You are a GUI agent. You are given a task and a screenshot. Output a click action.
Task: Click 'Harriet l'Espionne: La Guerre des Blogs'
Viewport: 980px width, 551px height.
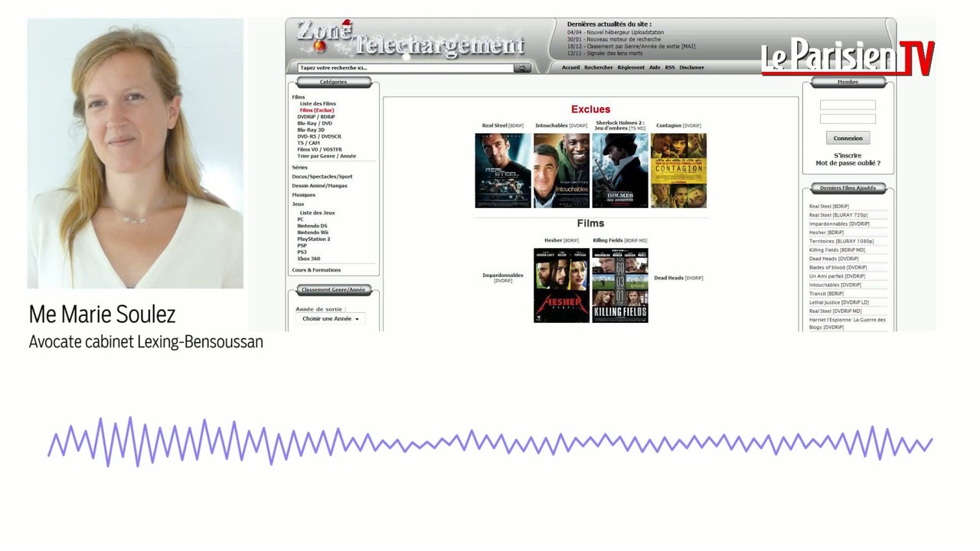click(848, 324)
